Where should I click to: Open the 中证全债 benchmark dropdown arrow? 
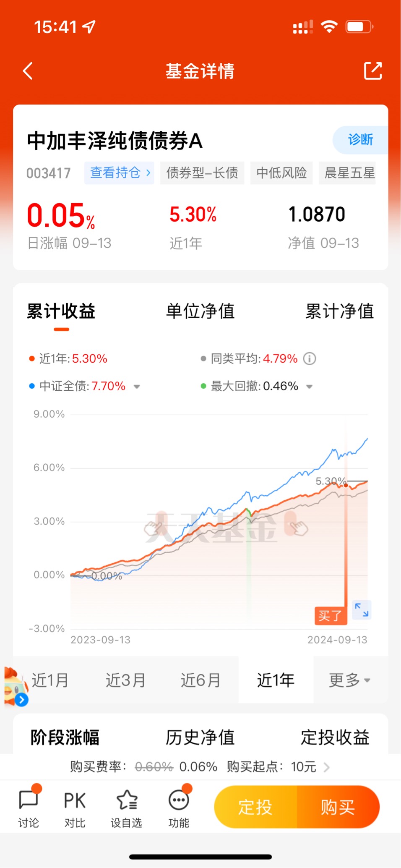click(137, 387)
